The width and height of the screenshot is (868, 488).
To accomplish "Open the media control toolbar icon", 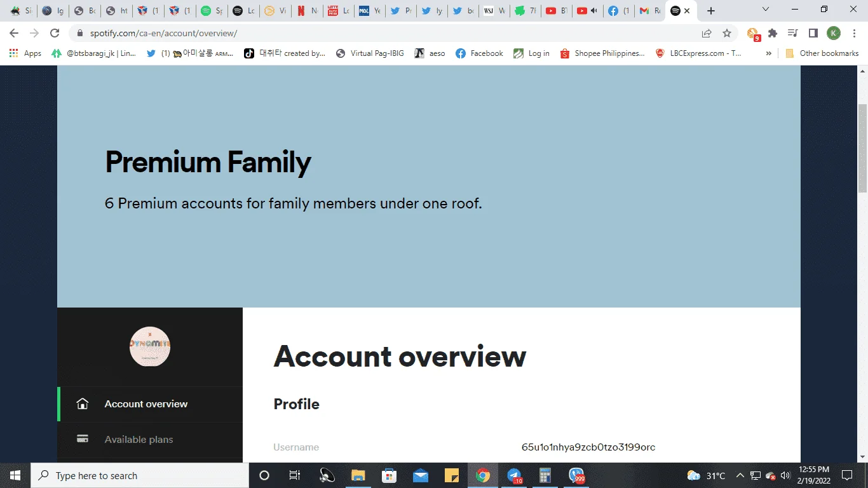I will pos(792,33).
